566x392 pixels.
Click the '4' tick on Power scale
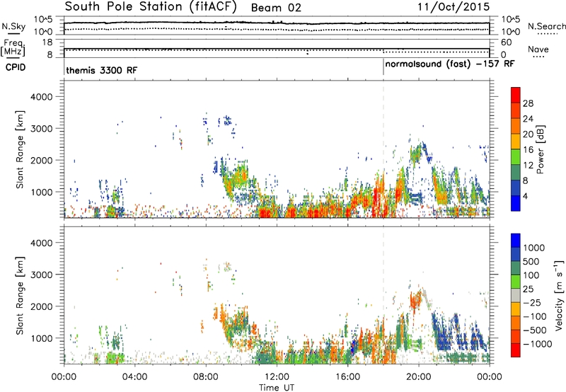pyautogui.click(x=525, y=197)
